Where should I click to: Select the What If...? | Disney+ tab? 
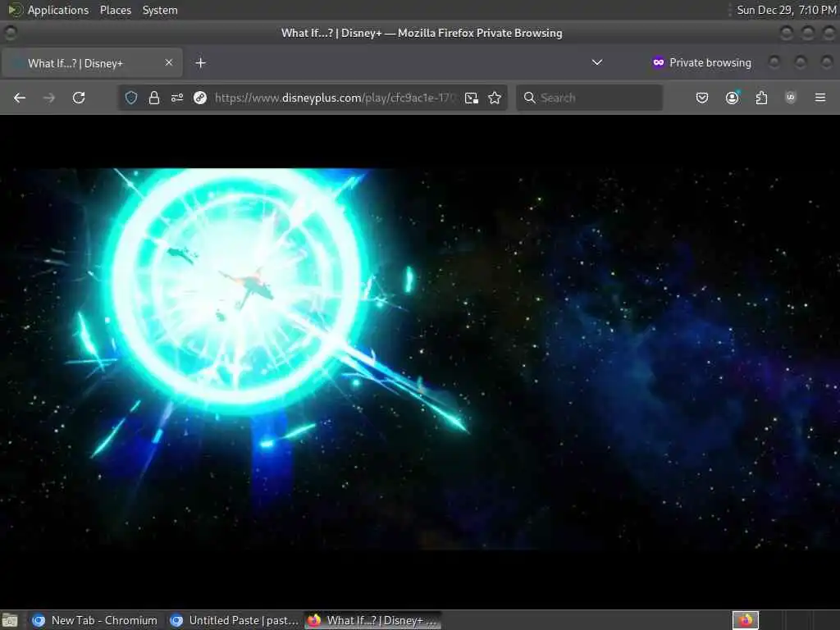[92, 63]
